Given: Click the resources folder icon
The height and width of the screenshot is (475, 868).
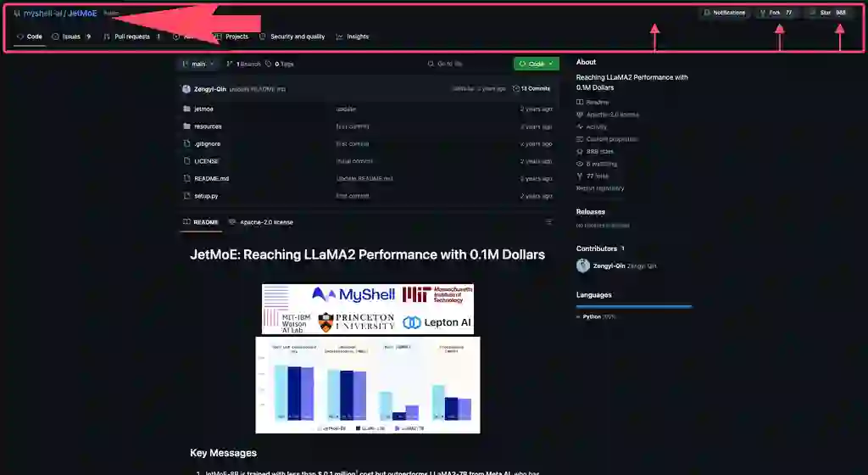Looking at the screenshot, I should coord(186,126).
